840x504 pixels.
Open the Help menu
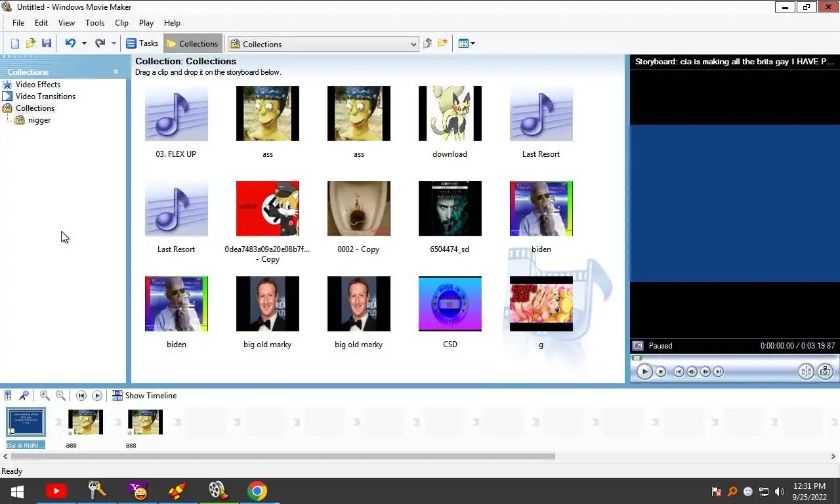(172, 22)
